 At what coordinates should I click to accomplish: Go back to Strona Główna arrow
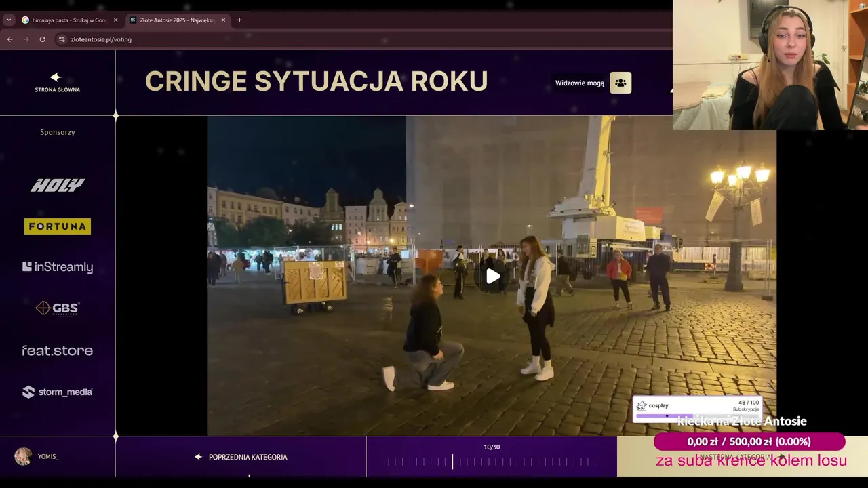[x=56, y=77]
